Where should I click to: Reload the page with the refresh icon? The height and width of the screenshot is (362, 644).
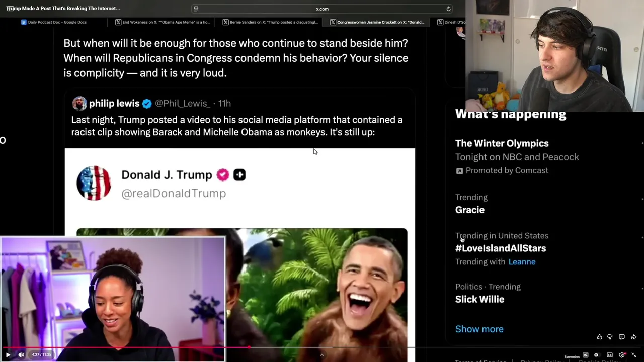click(x=448, y=9)
